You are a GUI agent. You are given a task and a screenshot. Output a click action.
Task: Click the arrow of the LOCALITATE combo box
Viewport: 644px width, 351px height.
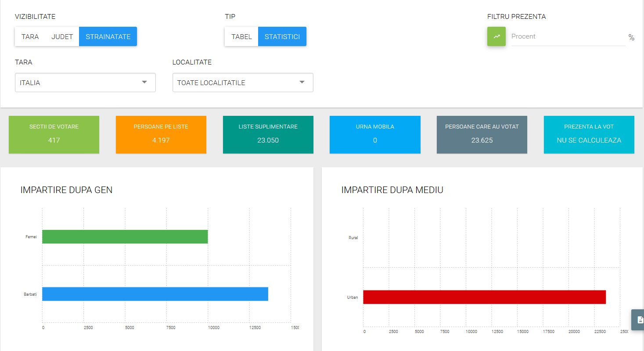pyautogui.click(x=302, y=82)
